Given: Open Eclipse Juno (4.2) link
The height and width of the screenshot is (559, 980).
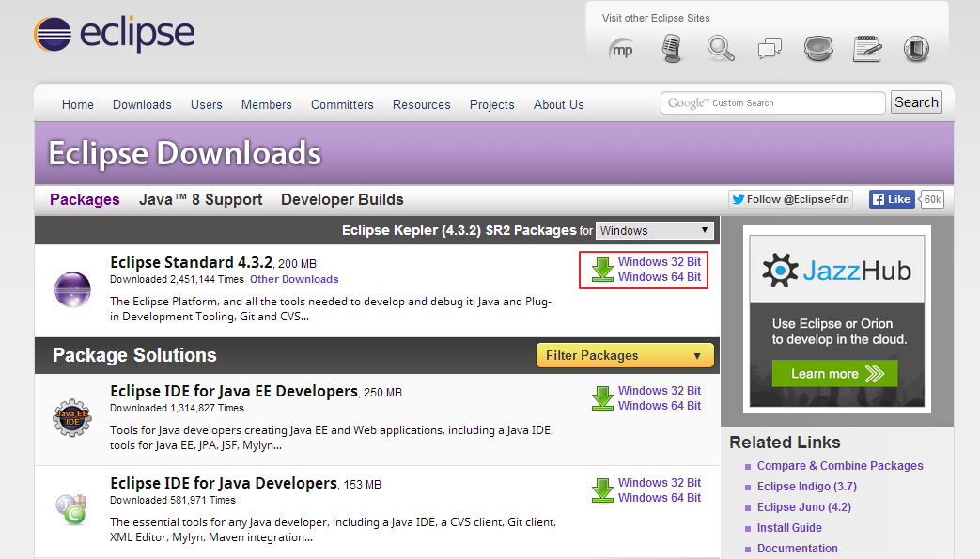Looking at the screenshot, I should point(803,507).
